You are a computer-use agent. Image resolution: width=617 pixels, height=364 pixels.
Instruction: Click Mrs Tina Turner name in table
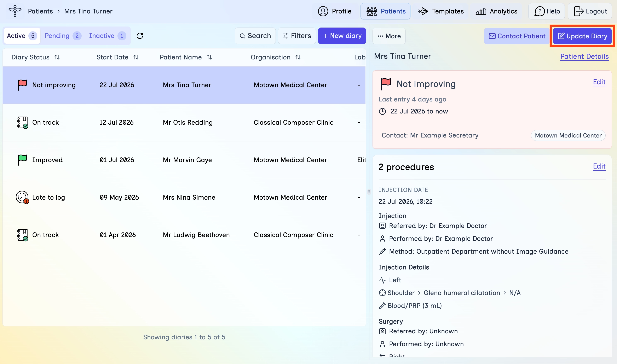187,85
